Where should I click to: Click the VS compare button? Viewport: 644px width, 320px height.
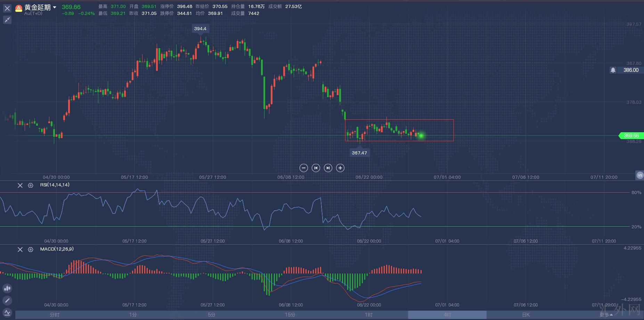point(639,175)
